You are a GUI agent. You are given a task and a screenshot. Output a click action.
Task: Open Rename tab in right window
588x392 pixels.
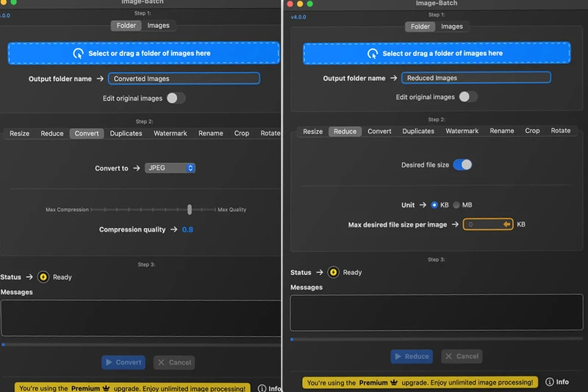click(x=502, y=131)
